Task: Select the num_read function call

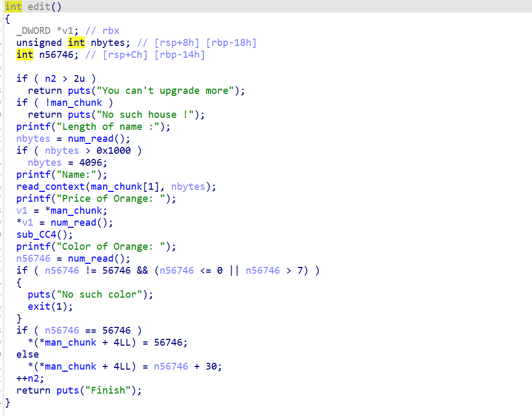Action: pyautogui.click(x=90, y=138)
